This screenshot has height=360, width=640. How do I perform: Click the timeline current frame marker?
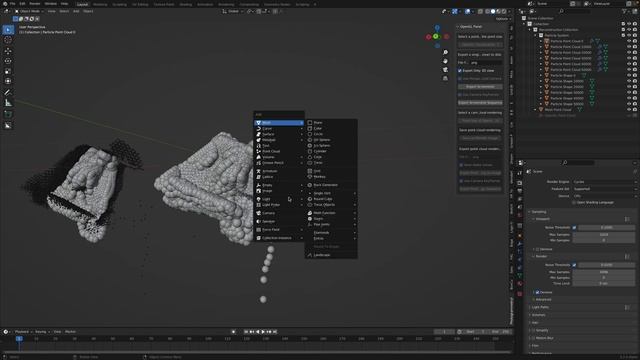click(19, 339)
